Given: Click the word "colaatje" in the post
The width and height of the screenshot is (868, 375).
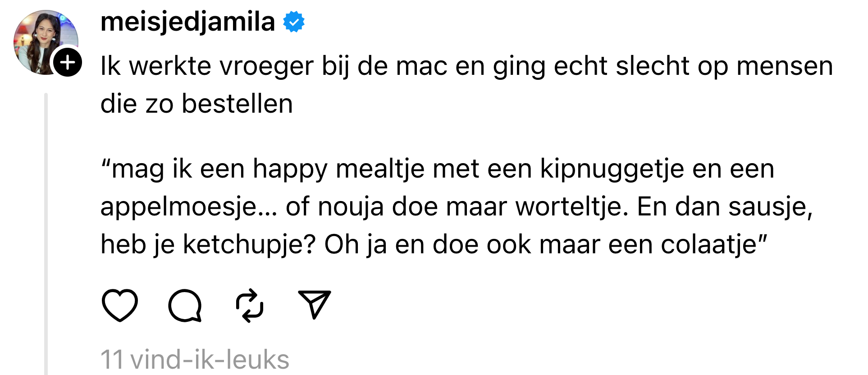Looking at the screenshot, I should click(708, 244).
